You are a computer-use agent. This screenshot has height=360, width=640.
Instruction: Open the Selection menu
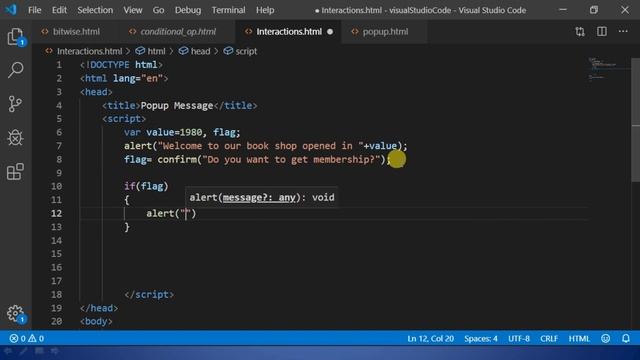pyautogui.click(x=95, y=10)
